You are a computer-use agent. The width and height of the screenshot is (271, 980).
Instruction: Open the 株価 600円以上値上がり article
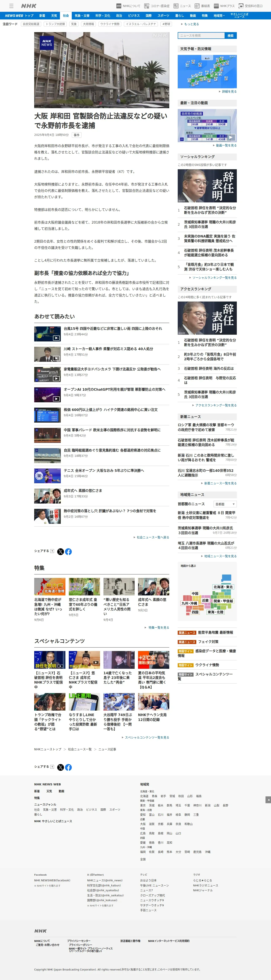point(111,410)
